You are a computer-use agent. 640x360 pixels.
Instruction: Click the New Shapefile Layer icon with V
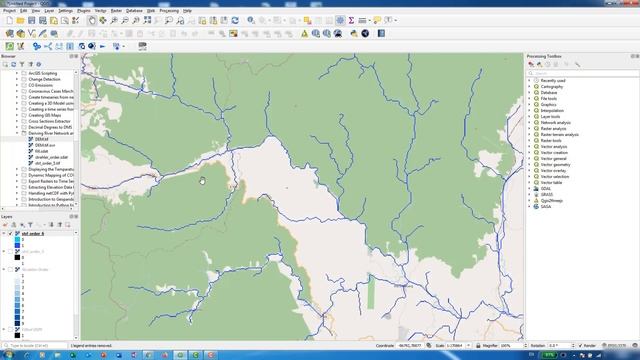(31, 33)
